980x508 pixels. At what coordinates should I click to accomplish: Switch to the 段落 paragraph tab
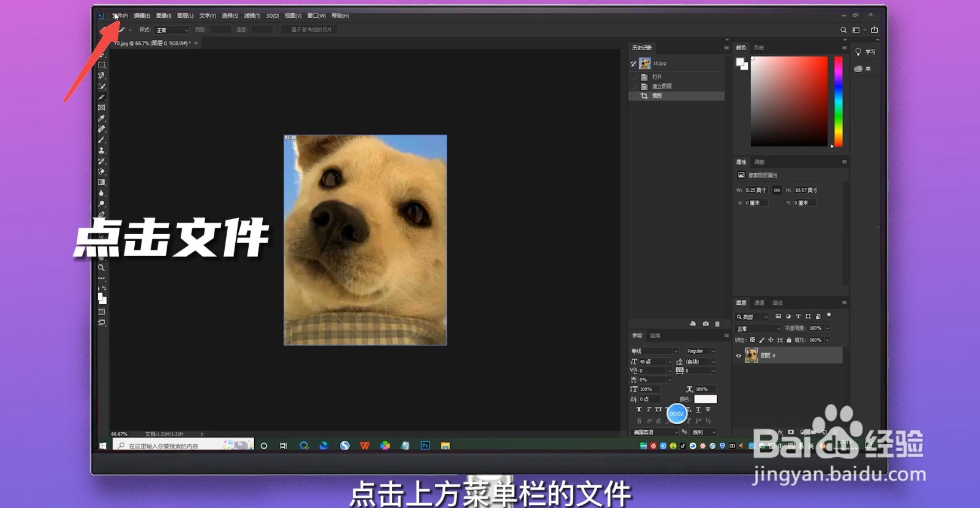655,336
